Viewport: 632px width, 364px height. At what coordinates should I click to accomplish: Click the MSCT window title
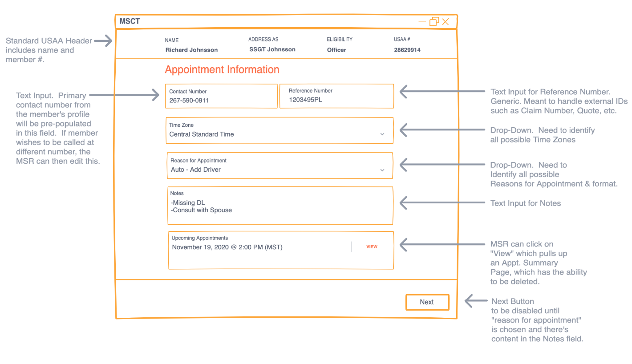point(130,21)
